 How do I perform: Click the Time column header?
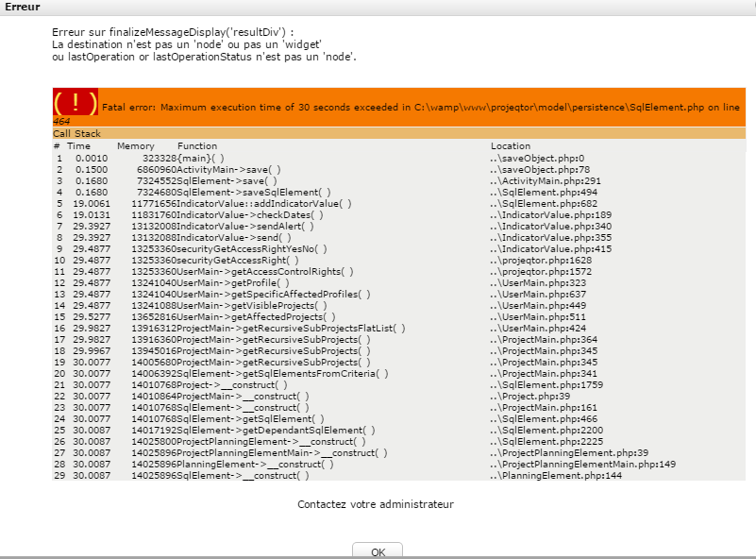click(x=79, y=146)
